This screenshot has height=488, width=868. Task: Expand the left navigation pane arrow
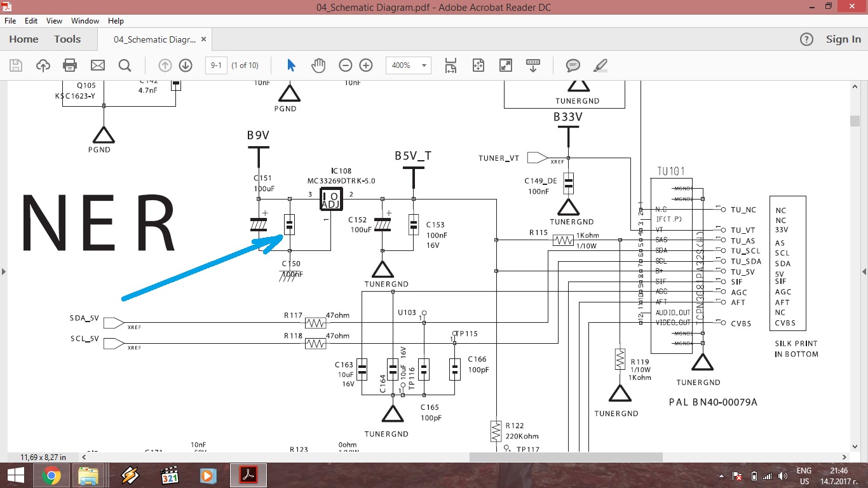point(4,271)
